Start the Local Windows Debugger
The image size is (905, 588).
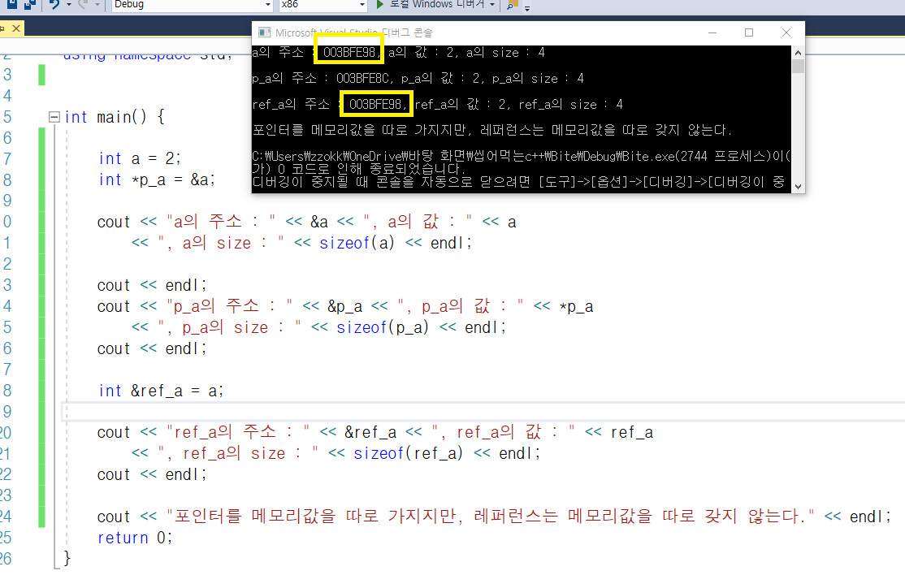click(430, 5)
